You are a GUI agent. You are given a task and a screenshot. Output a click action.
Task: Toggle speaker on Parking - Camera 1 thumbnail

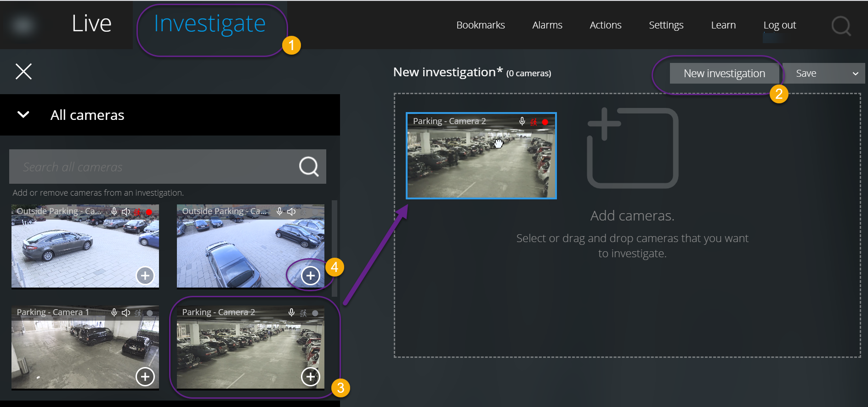coord(126,313)
